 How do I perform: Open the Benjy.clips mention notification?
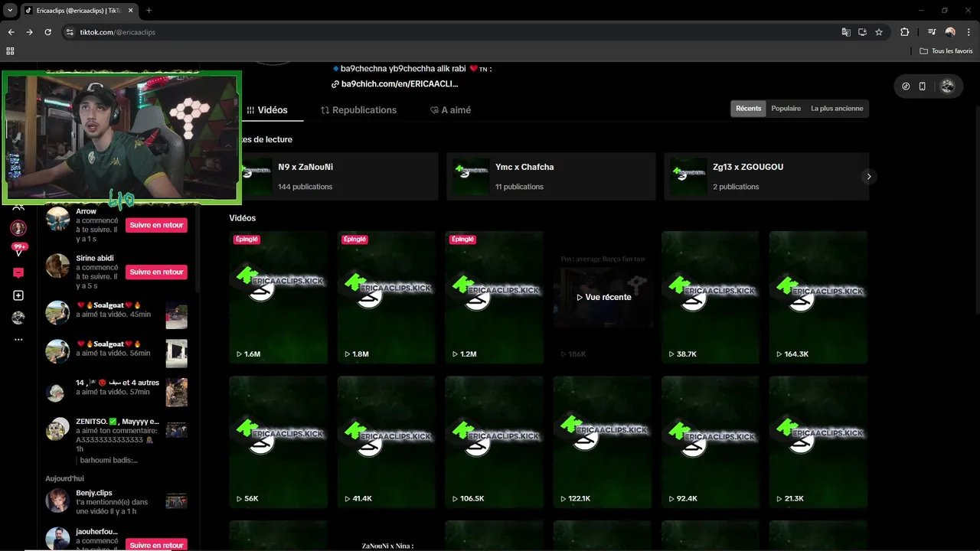click(x=116, y=501)
